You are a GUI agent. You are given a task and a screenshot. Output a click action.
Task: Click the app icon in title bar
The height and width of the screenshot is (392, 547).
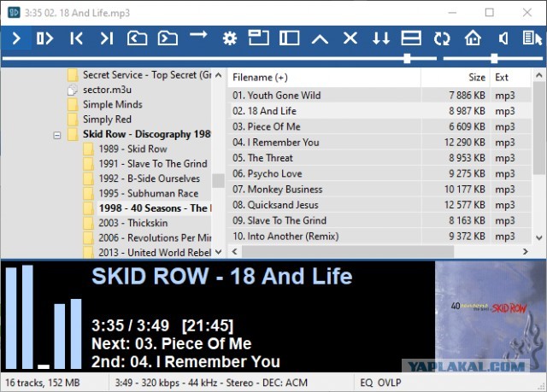pos(14,13)
